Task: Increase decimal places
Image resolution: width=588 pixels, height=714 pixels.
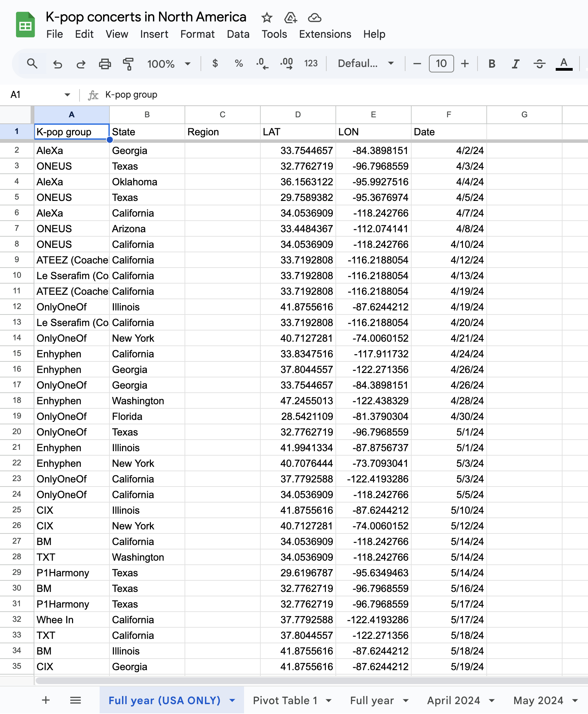Action: coord(287,64)
